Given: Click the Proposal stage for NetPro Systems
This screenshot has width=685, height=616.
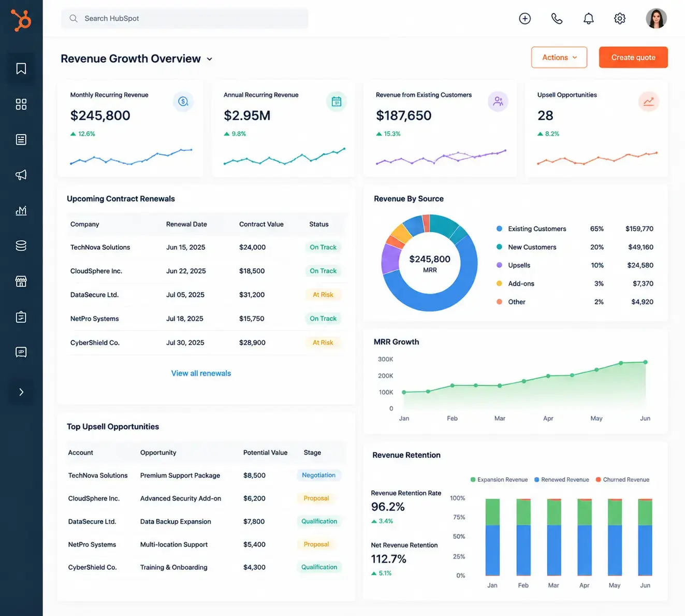Looking at the screenshot, I should pos(316,545).
